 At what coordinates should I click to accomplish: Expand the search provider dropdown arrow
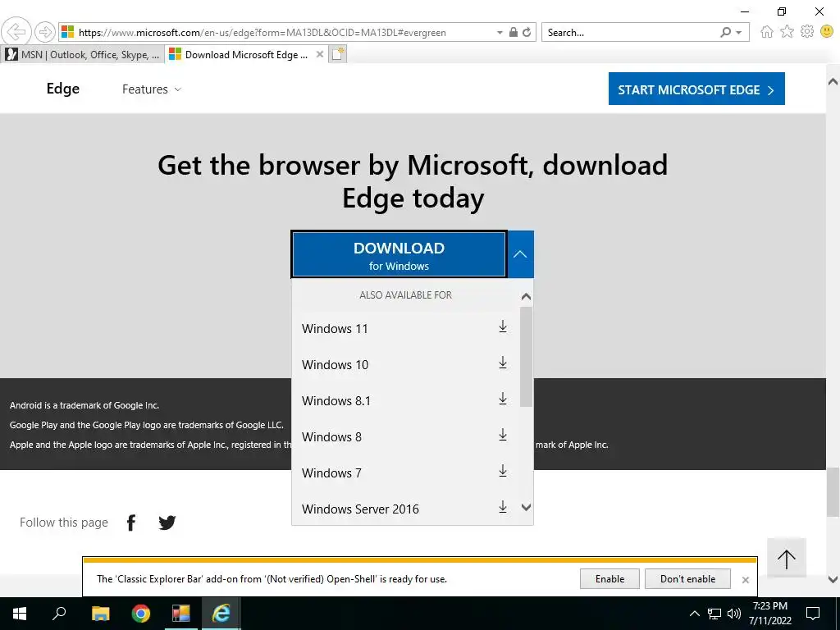point(739,33)
